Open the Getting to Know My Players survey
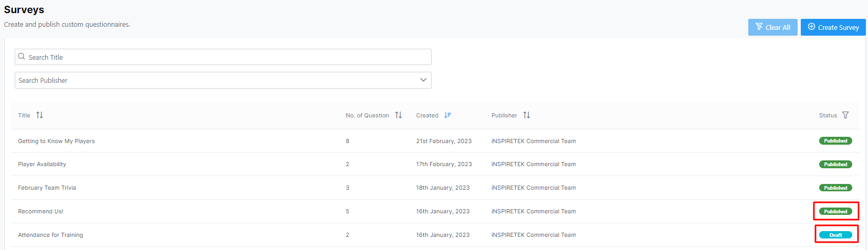The image size is (868, 250). 56,141
